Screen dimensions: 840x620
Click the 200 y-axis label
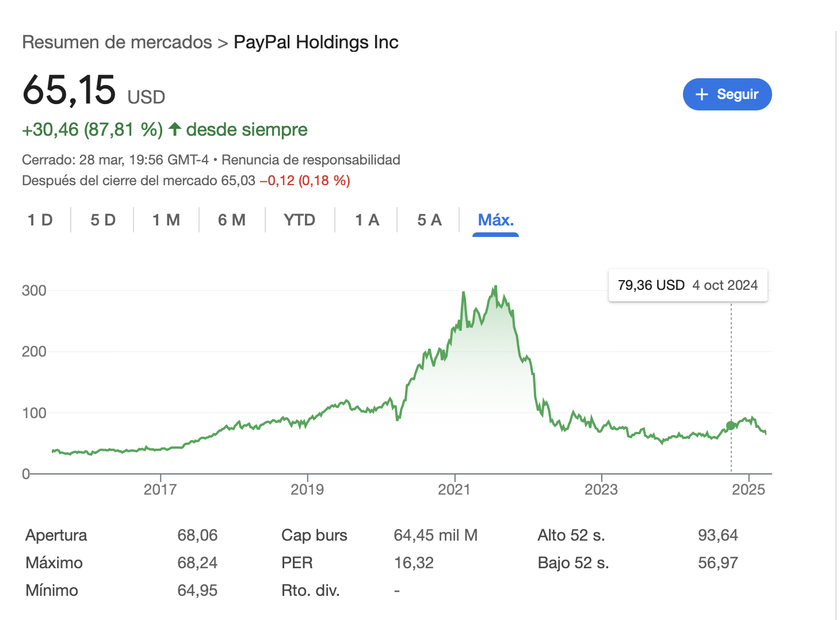[x=34, y=351]
